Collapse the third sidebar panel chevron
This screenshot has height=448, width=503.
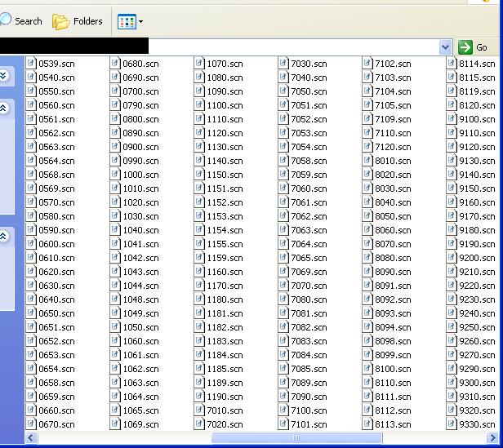(x=3, y=237)
